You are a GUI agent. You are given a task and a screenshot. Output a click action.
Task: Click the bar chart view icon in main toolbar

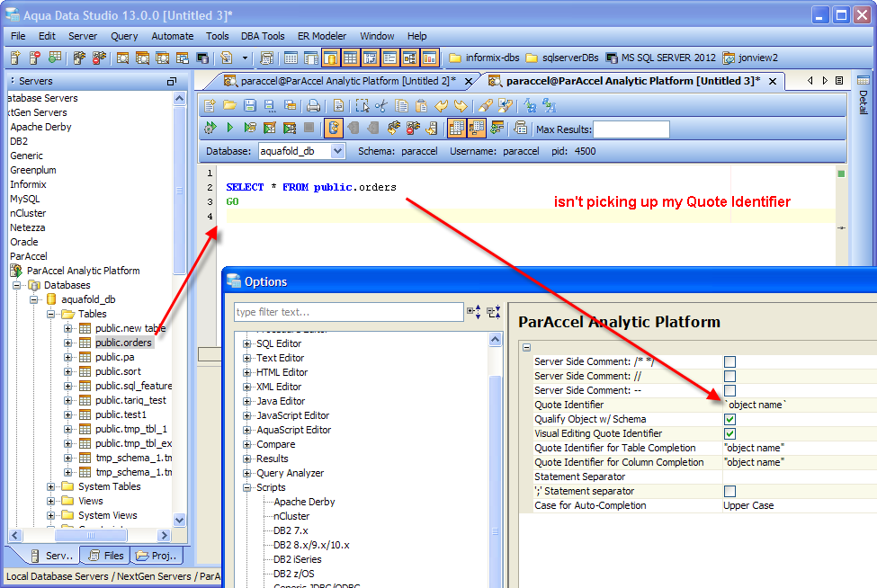click(x=429, y=58)
